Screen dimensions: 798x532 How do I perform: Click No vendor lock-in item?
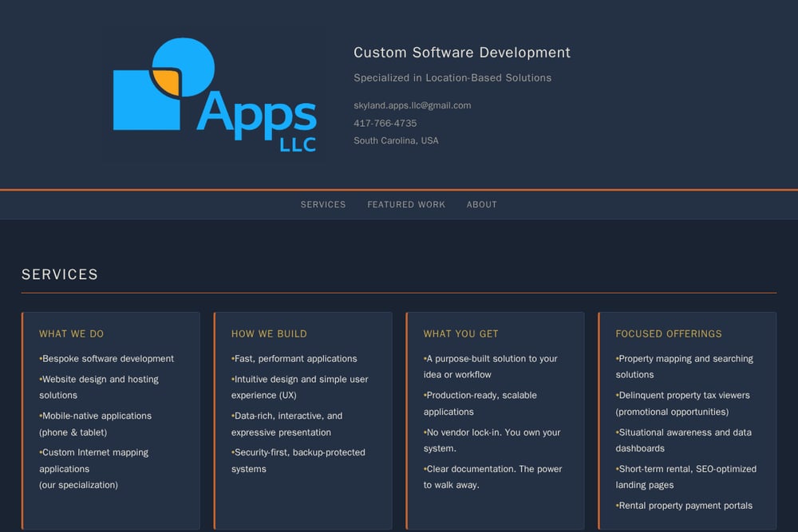pos(492,440)
